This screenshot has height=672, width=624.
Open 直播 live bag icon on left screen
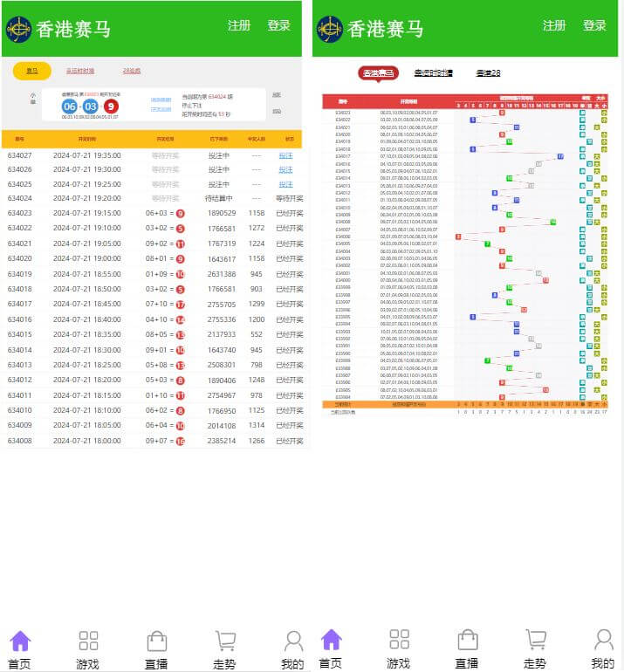pyautogui.click(x=156, y=641)
